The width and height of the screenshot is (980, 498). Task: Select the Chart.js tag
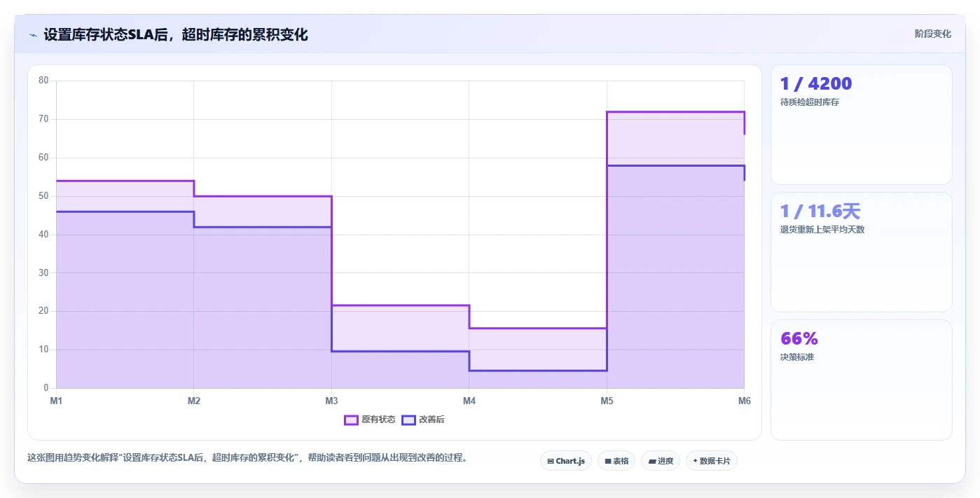[x=566, y=461]
